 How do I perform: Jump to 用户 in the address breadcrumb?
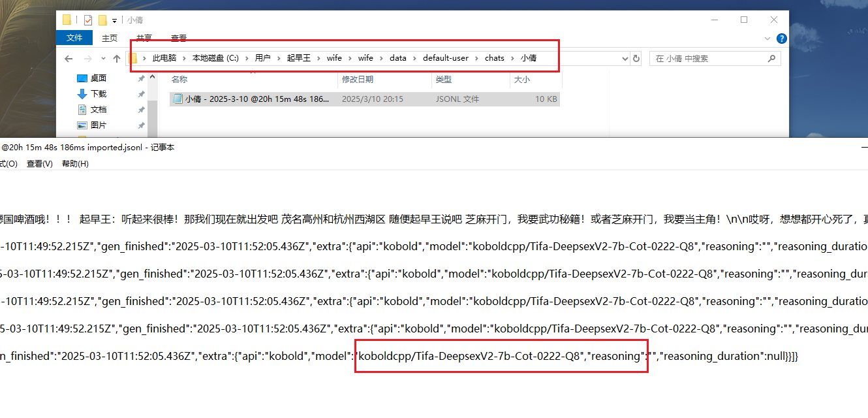coord(262,58)
